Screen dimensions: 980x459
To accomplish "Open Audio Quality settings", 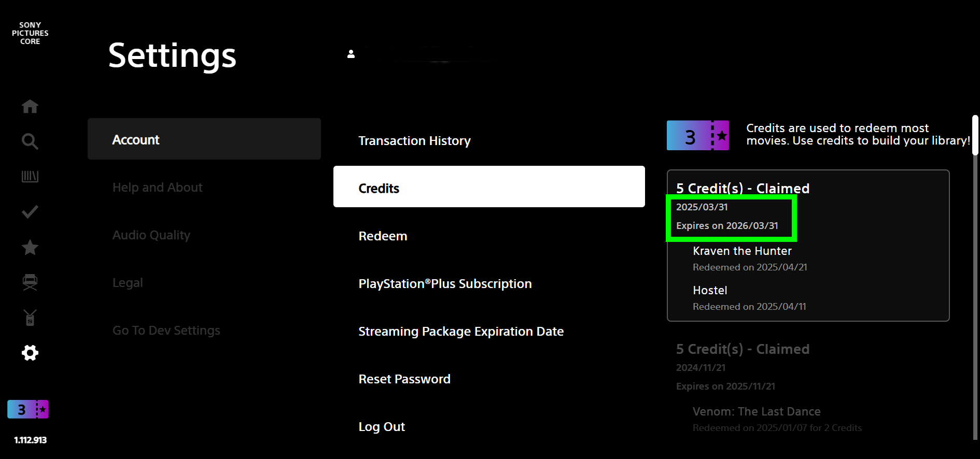I will tap(151, 235).
